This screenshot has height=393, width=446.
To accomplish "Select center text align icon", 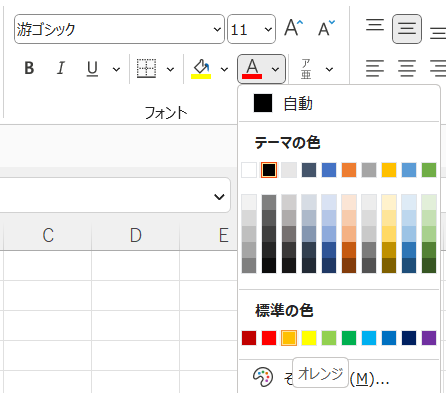I will (407, 68).
